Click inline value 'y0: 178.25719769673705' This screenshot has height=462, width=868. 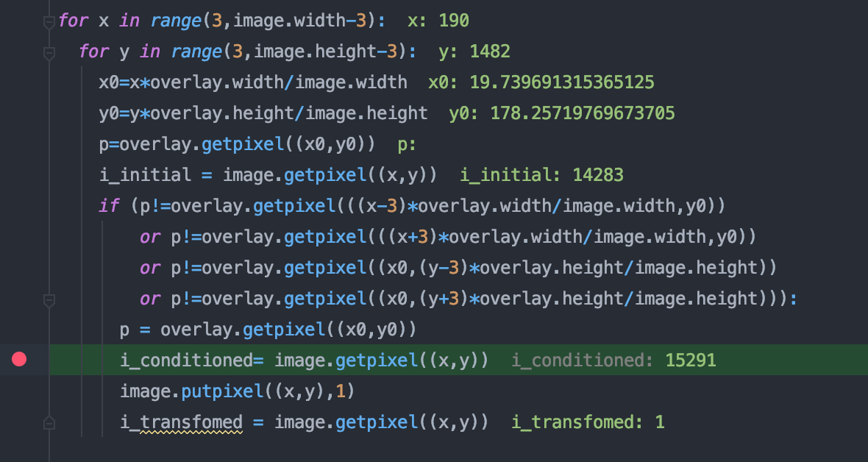561,113
